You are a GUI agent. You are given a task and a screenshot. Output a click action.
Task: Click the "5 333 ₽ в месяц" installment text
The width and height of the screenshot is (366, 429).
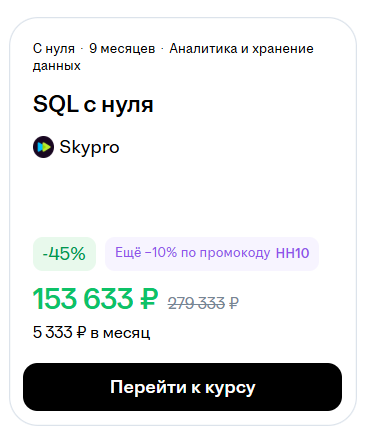point(91,332)
